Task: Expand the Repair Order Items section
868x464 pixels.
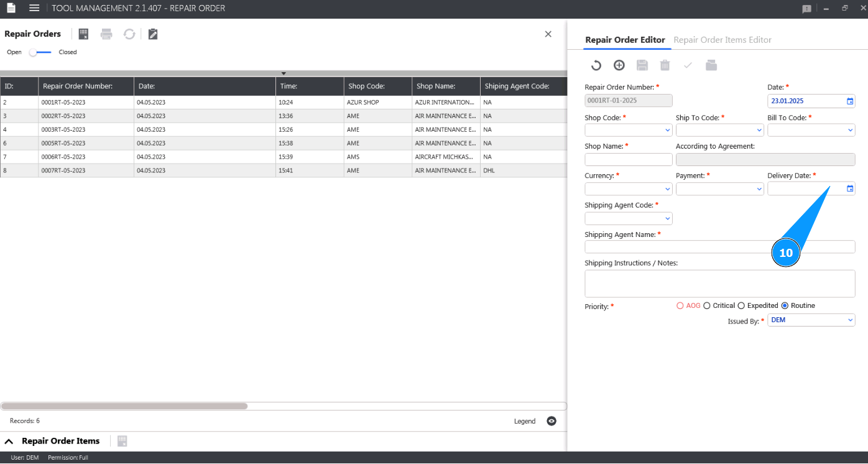Action: [x=9, y=441]
